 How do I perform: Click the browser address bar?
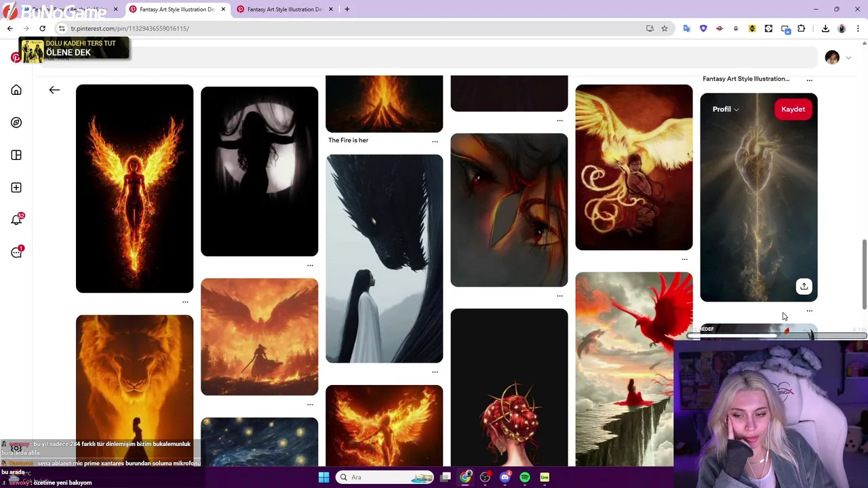point(353,28)
